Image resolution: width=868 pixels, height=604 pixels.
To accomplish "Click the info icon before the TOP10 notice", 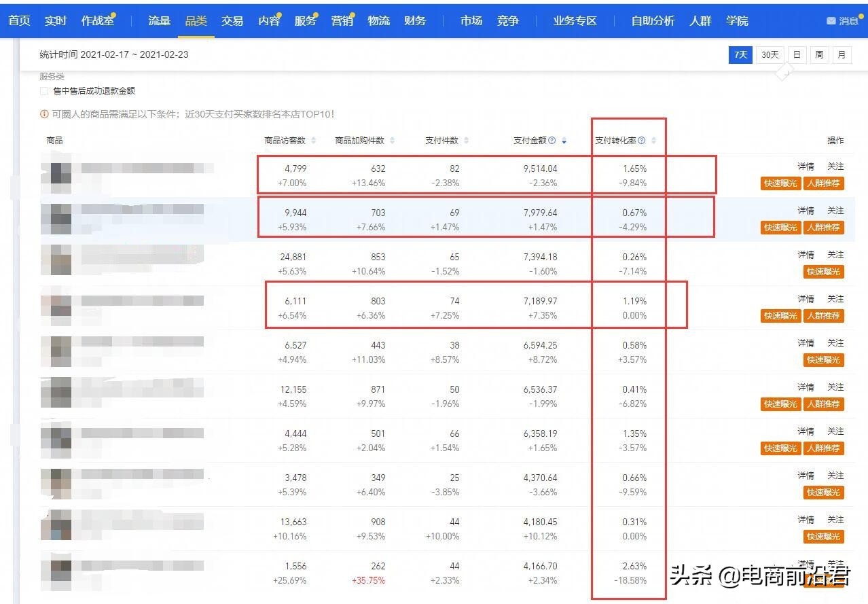I will coord(44,114).
